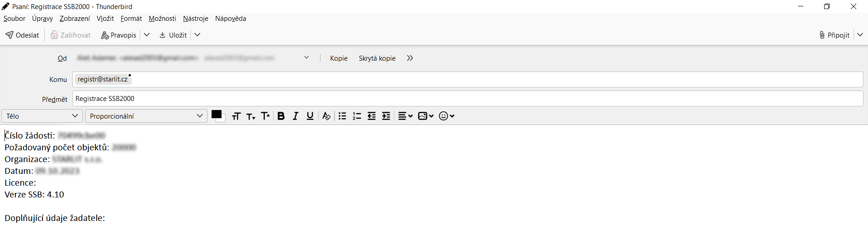The width and height of the screenshot is (868, 230).
Task: Increase text indent
Action: click(386, 116)
